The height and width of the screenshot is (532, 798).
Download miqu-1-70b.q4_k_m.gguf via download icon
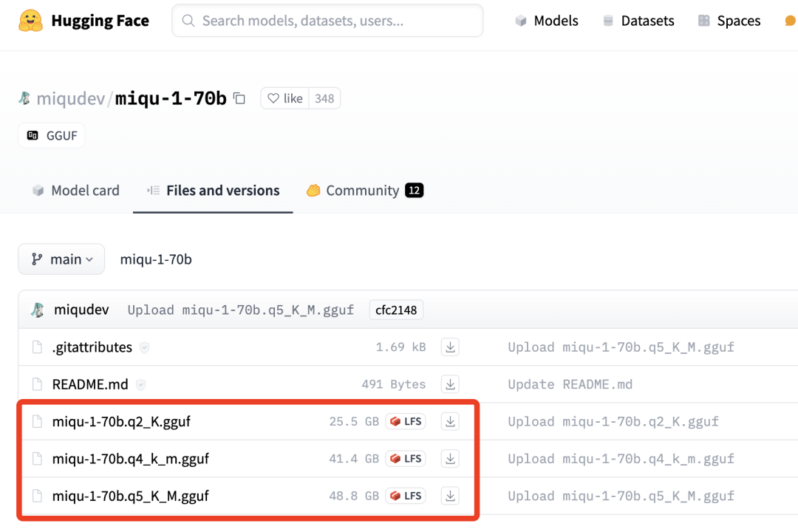pos(450,459)
